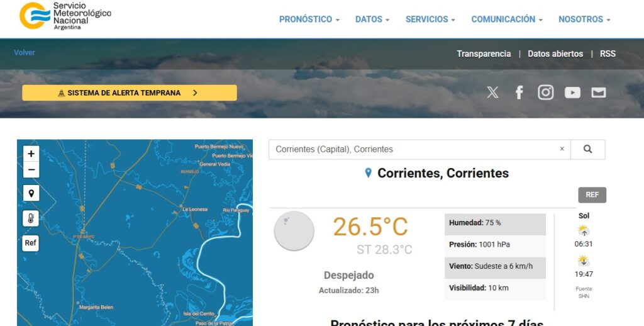Click the search magnifier button
644x326 pixels.
(x=587, y=149)
